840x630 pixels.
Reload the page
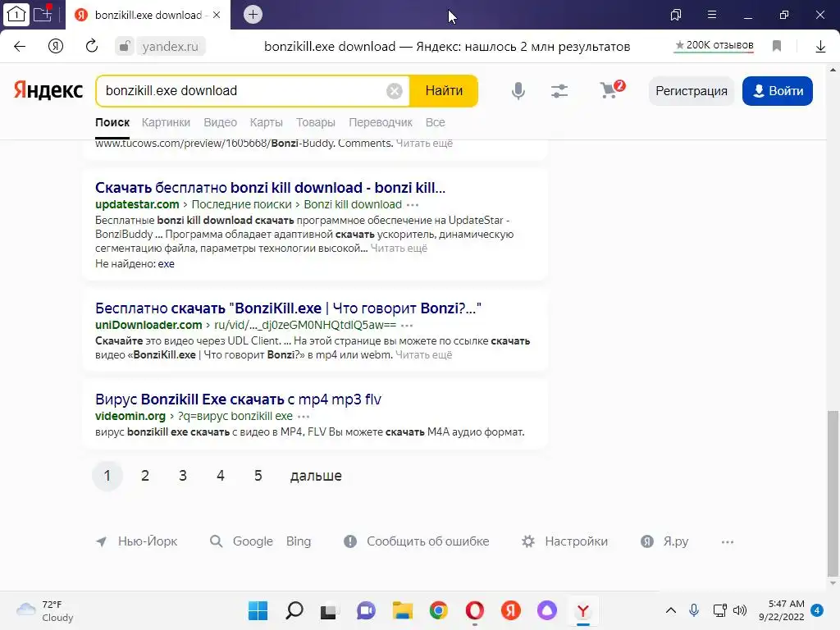[x=92, y=46]
